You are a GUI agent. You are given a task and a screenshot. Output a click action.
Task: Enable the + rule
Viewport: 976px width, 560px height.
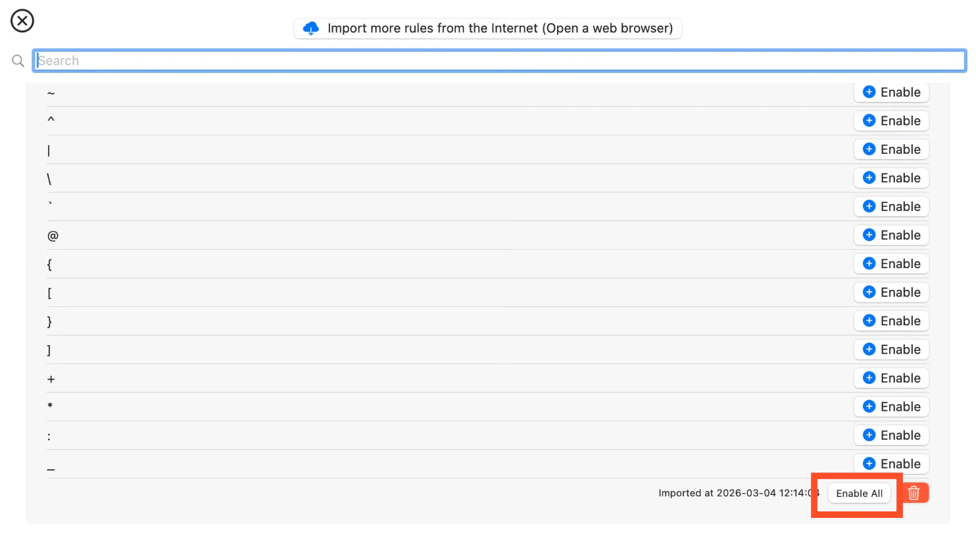coord(891,378)
